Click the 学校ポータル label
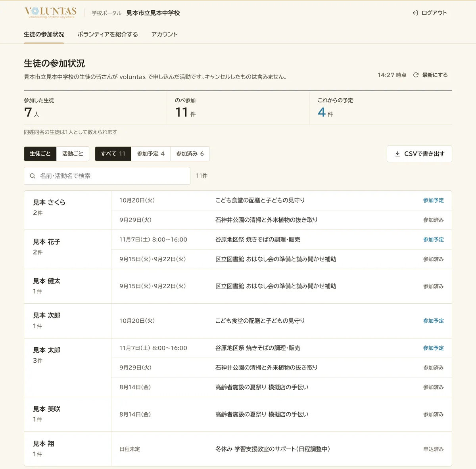476x469 pixels. tap(106, 13)
